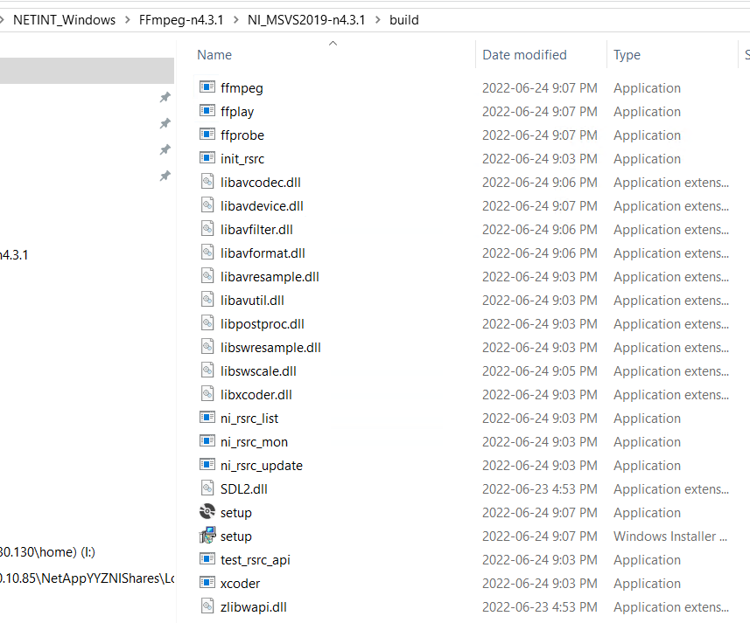Select the test_rsrc_api application icon
The height and width of the screenshot is (623, 750).
(207, 559)
